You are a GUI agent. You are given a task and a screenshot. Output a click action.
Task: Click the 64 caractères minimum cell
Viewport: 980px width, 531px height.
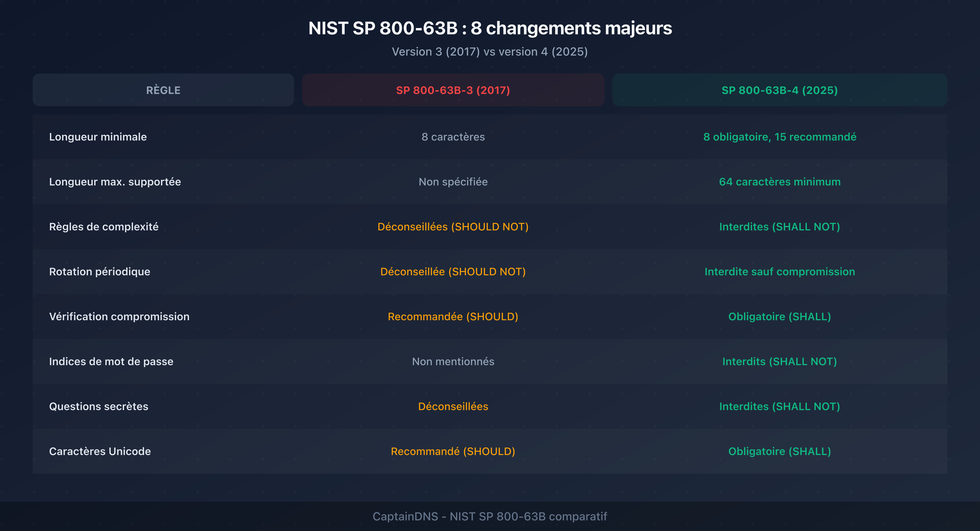[x=780, y=182]
